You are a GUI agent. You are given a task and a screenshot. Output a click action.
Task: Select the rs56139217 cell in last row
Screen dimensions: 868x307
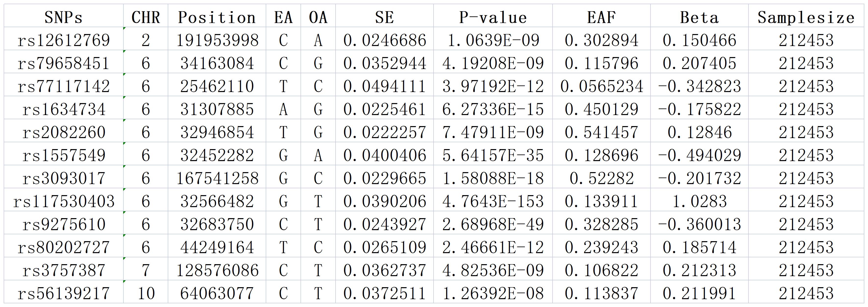tap(64, 293)
